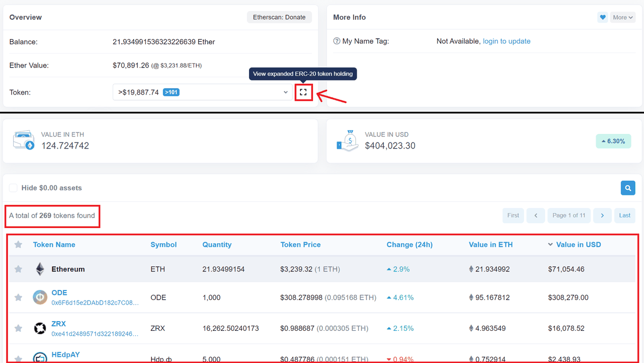Click the expand ERC-20 token holdings icon
Viewport: 644px width, 363px height.
(x=304, y=92)
